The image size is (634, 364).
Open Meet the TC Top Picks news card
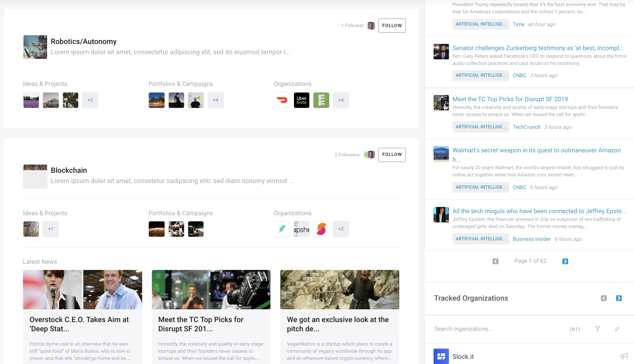pos(211,317)
